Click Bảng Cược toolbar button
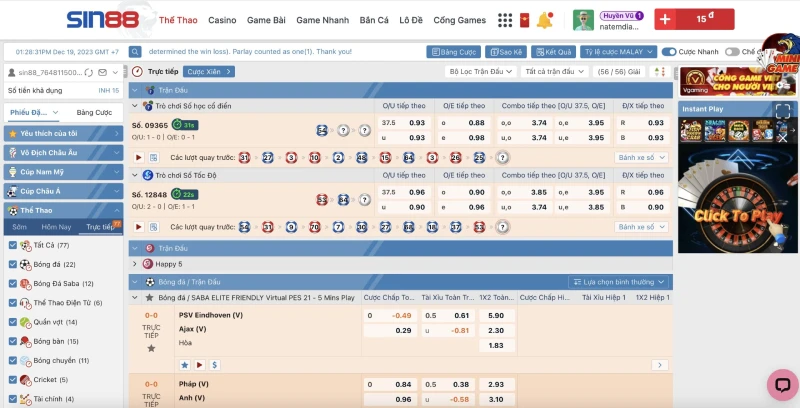This screenshot has width=800, height=408. [x=453, y=52]
